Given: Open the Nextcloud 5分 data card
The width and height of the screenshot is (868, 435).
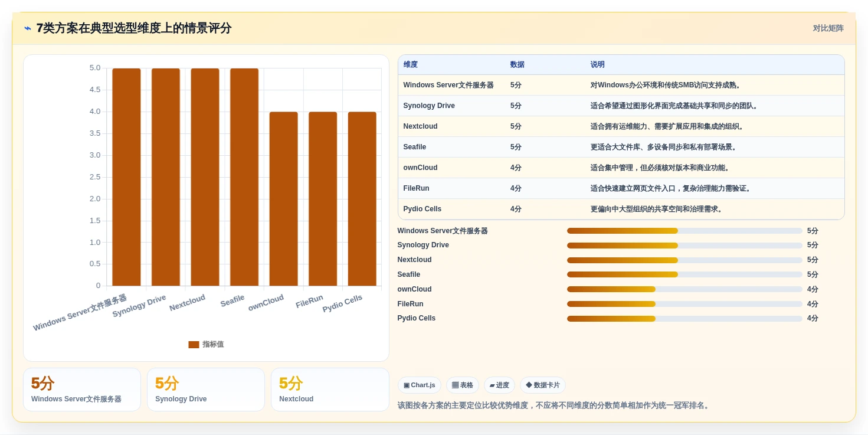Looking at the screenshot, I should tap(330, 390).
